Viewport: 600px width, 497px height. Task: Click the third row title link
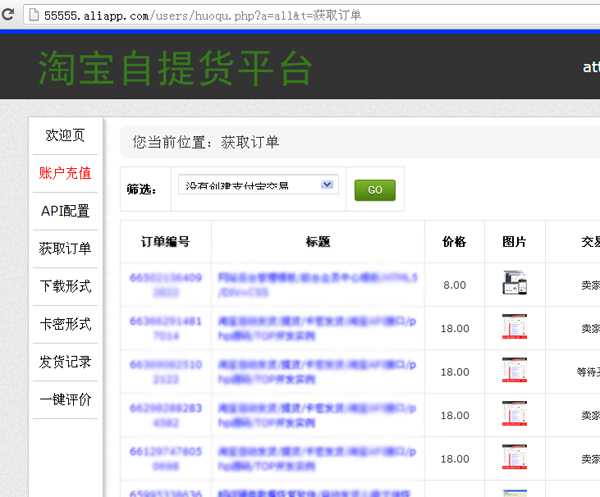pyautogui.click(x=317, y=372)
